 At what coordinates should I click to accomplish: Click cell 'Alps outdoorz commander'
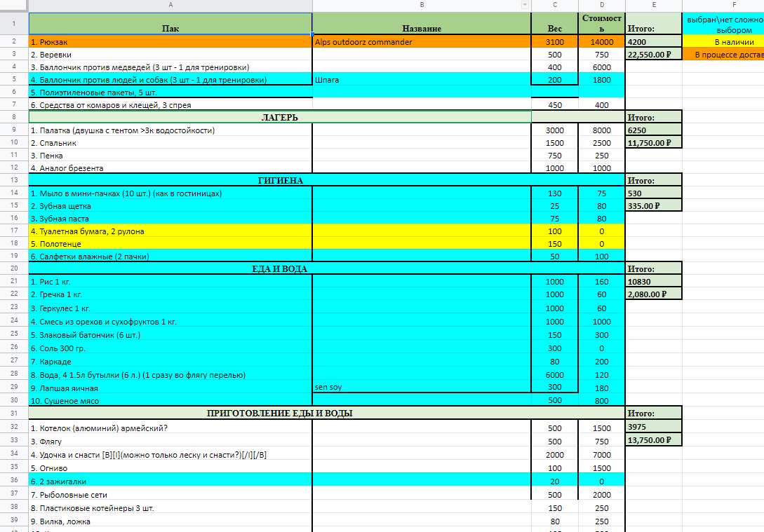[422, 42]
